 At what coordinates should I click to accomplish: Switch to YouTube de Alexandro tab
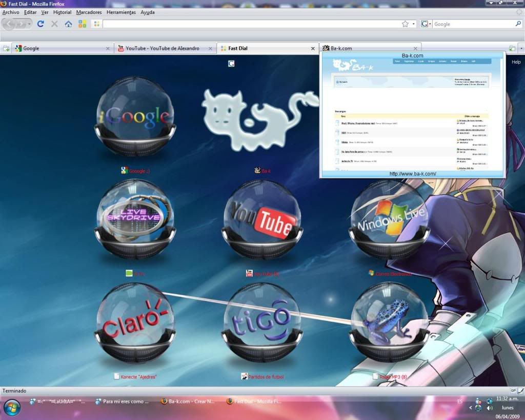pyautogui.click(x=165, y=49)
